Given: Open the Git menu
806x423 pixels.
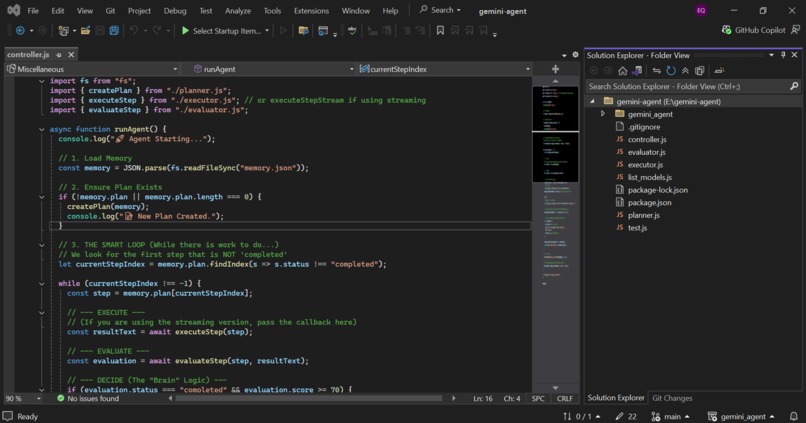Looking at the screenshot, I should click(110, 11).
